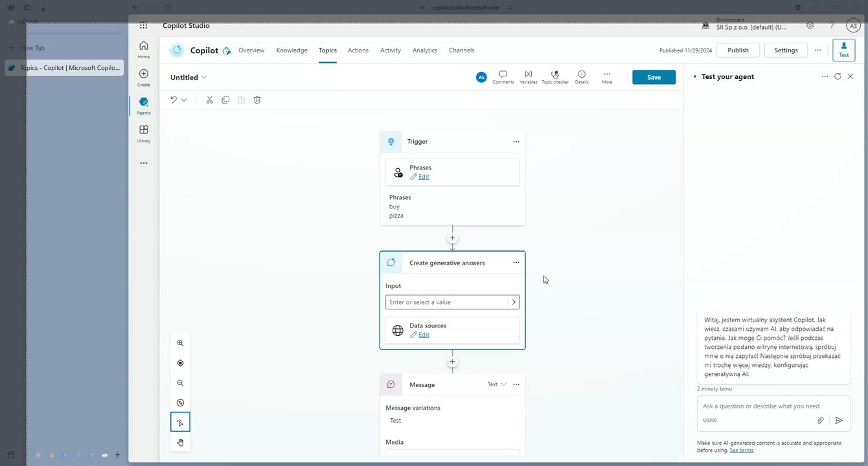868x466 pixels.
Task: Cut the selected node with scissors icon
Action: point(209,100)
